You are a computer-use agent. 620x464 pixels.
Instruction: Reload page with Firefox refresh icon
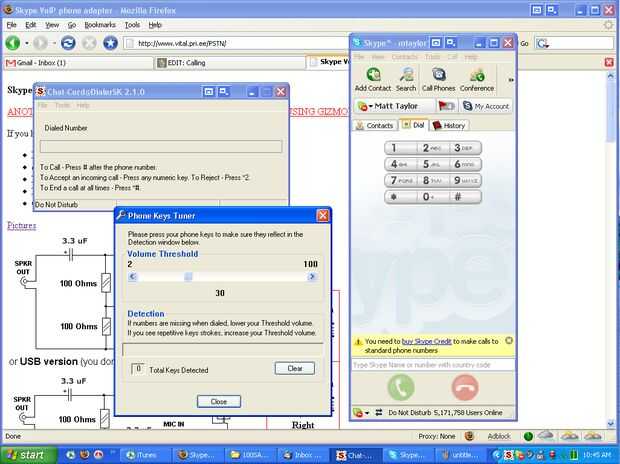coord(68,43)
